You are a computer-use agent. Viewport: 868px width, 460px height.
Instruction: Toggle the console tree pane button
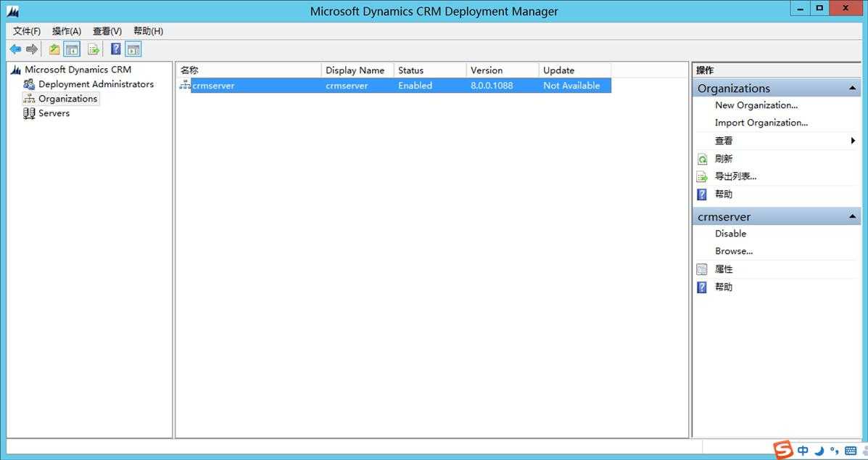click(72, 50)
